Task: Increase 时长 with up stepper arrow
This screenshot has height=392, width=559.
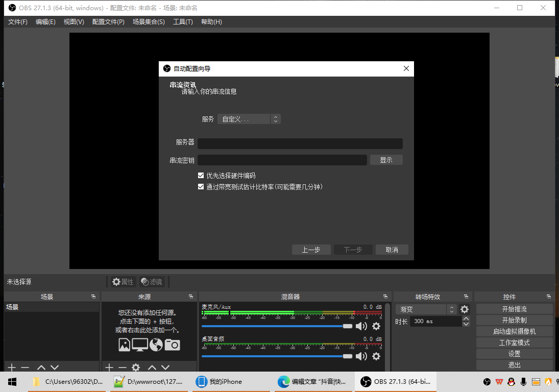Action: tap(466, 318)
